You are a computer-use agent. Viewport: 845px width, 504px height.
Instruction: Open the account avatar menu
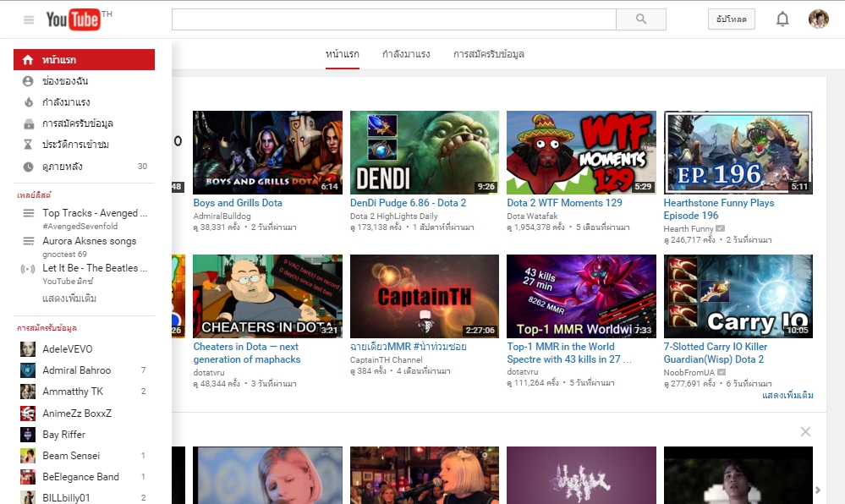[x=818, y=19]
